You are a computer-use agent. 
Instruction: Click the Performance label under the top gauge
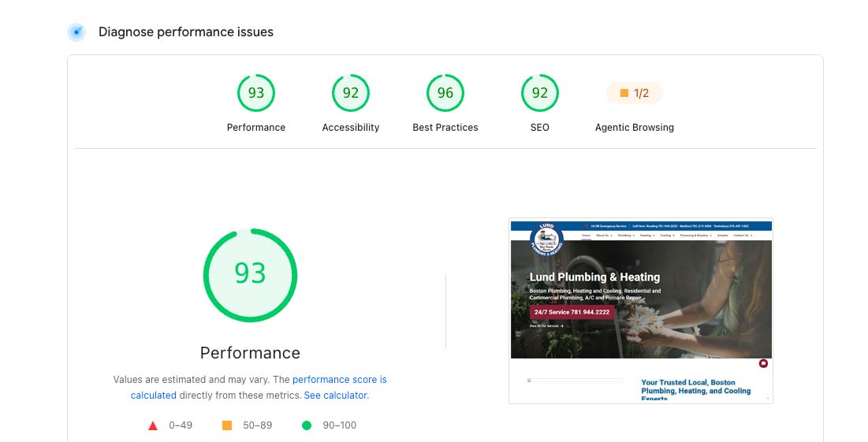point(255,127)
